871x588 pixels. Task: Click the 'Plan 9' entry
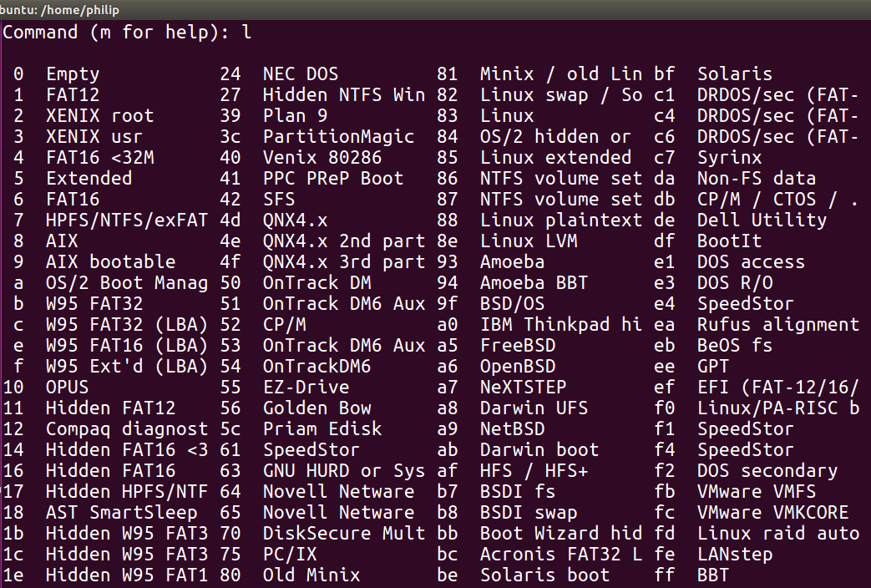[x=295, y=116]
